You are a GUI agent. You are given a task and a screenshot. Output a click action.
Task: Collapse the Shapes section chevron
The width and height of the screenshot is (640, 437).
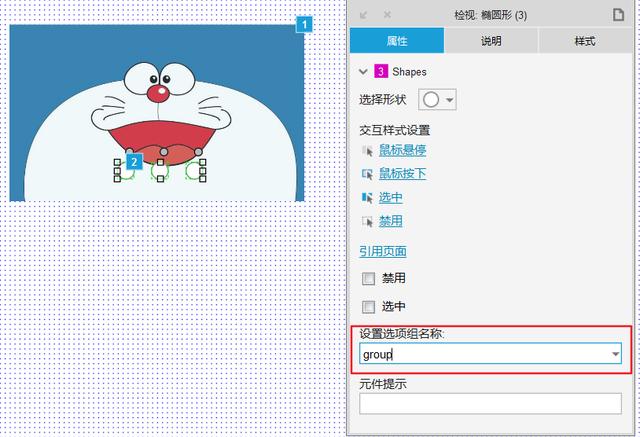coord(363,72)
